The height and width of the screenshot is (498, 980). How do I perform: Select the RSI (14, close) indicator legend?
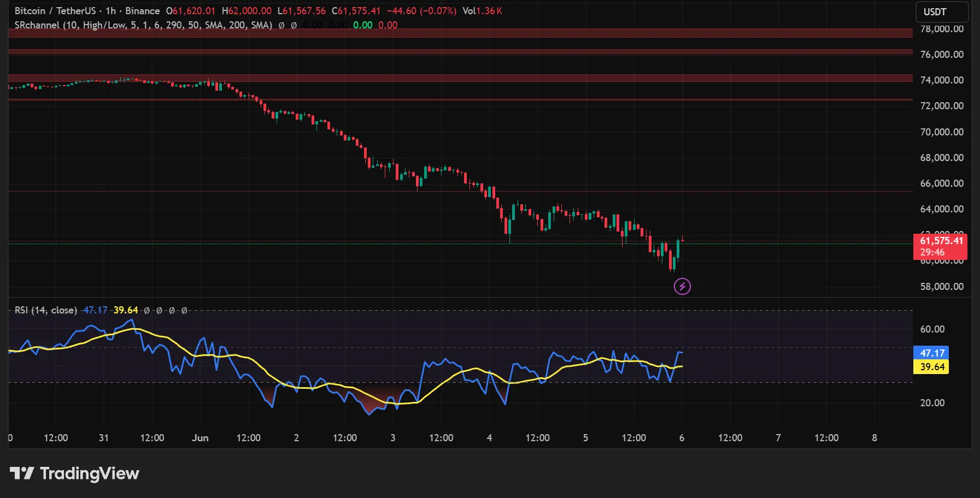tap(45, 310)
